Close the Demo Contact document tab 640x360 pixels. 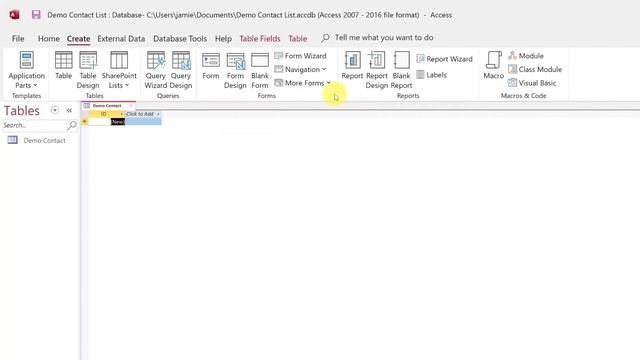131,106
